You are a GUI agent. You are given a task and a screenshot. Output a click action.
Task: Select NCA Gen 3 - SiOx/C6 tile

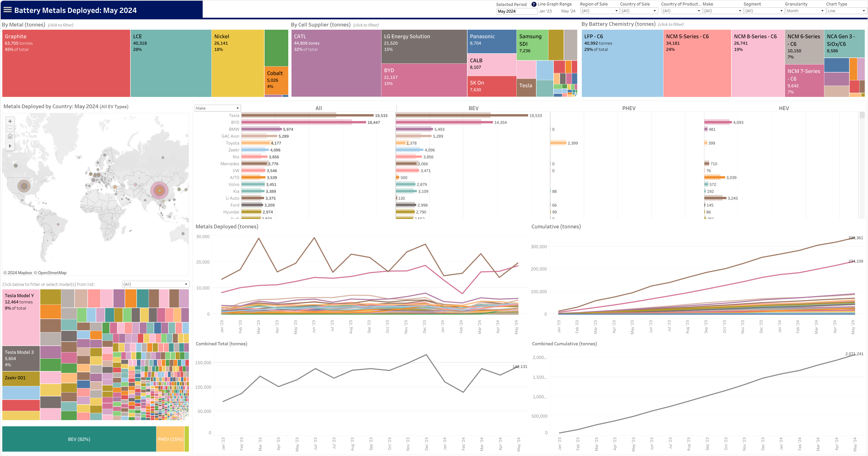(844, 44)
